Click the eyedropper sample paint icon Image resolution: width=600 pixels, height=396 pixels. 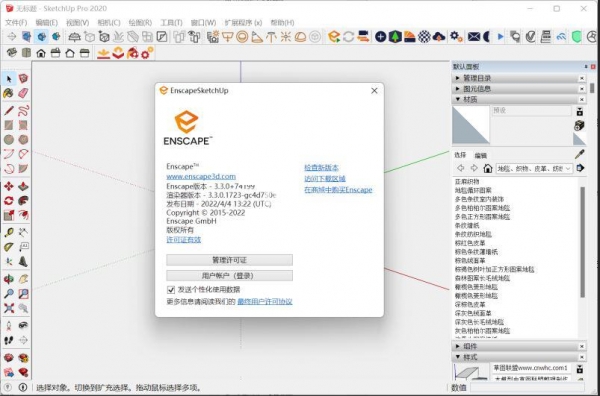point(580,154)
